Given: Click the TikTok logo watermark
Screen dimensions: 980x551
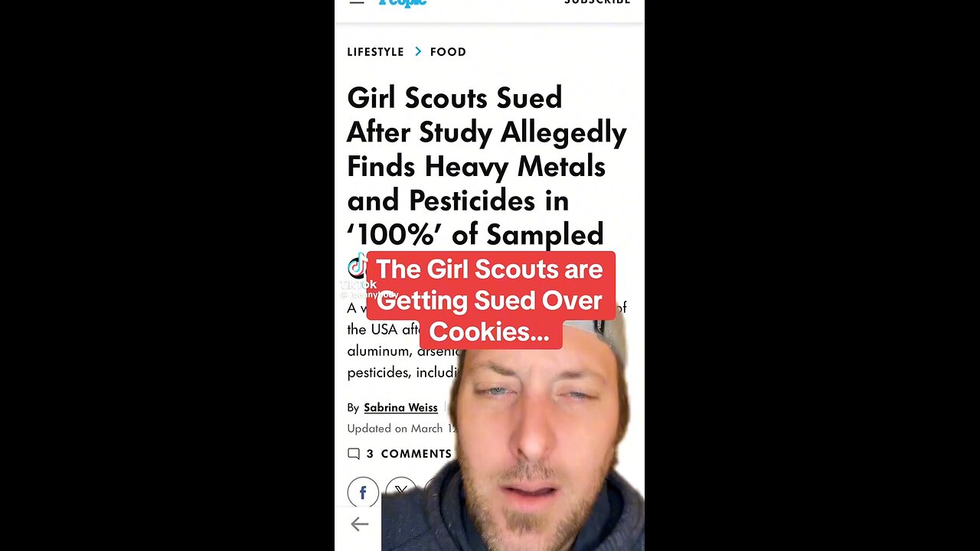Looking at the screenshot, I should click(358, 267).
